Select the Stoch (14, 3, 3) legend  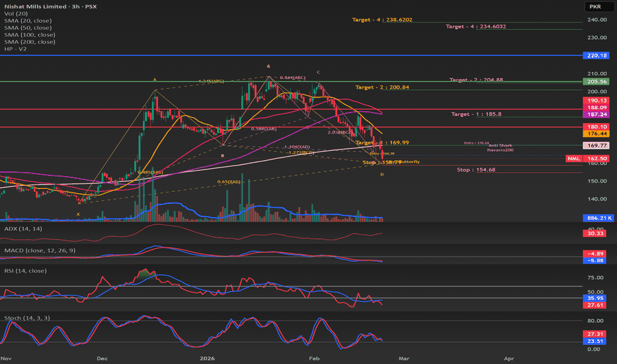pyautogui.click(x=26, y=318)
